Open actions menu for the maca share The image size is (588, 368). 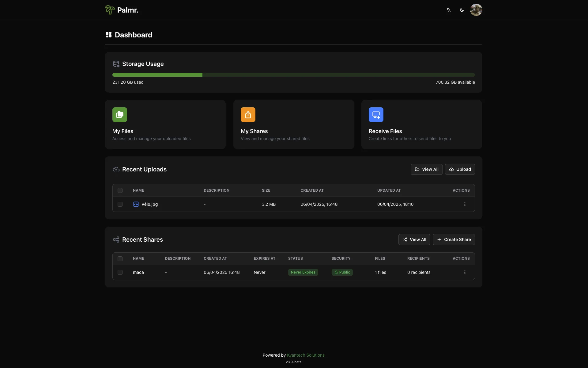(x=465, y=272)
